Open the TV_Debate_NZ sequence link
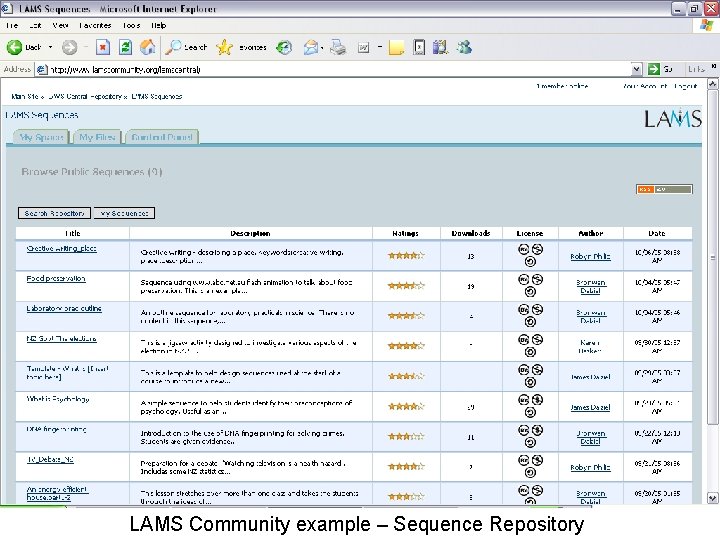The width and height of the screenshot is (720, 540). point(50,459)
